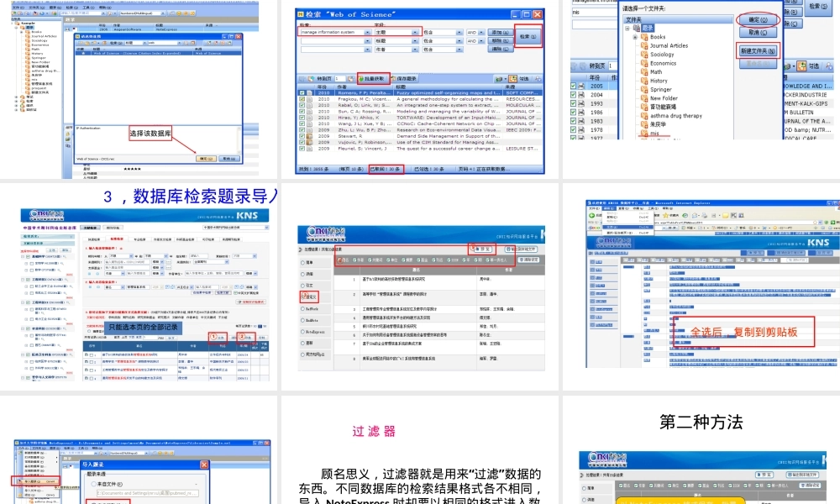Select the 朱庆华 folder in the folder chooser
Viewport: 840px width, 504px height.
658,124
